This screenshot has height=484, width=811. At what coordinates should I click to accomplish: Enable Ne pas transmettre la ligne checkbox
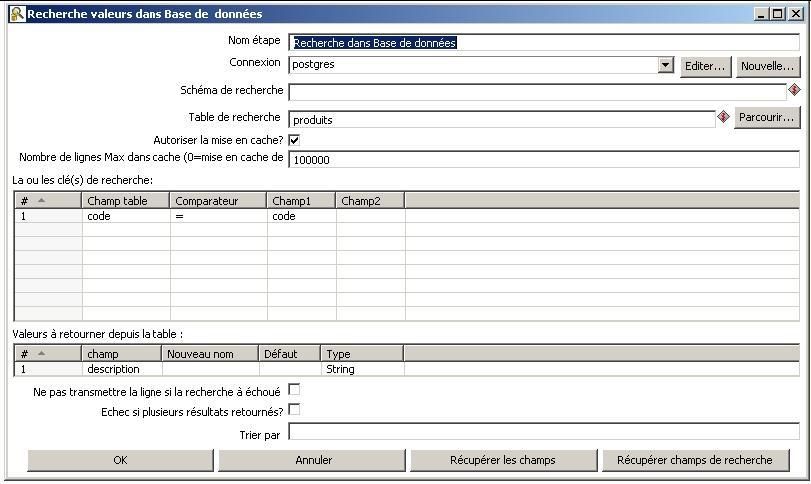click(x=294, y=390)
